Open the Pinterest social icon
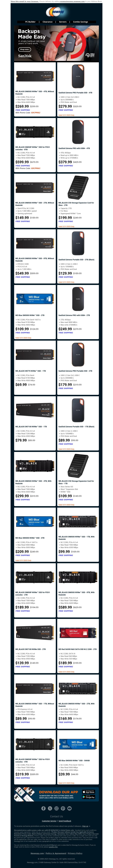 pyautogui.click(x=63, y=808)
